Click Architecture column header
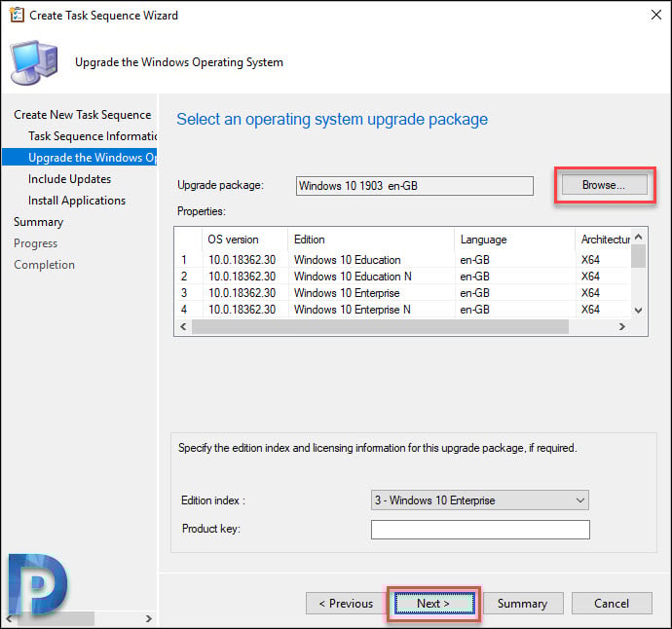The height and width of the screenshot is (629, 672). 604,240
